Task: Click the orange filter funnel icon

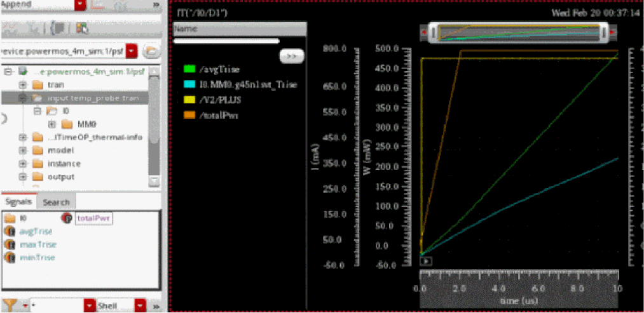Action: [10, 305]
